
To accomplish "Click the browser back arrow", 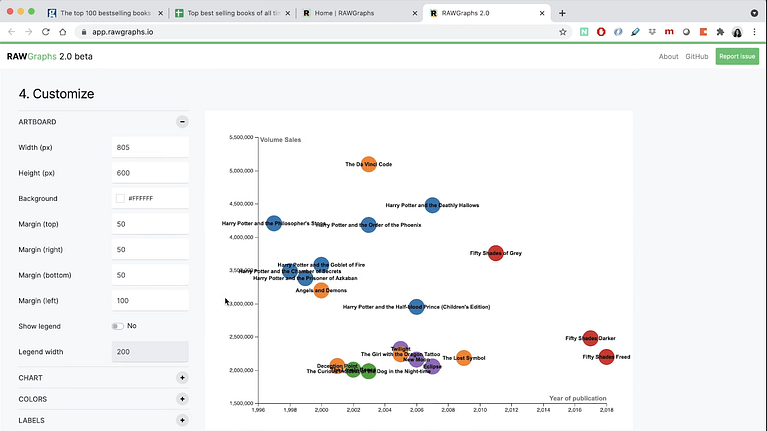I will (11, 32).
